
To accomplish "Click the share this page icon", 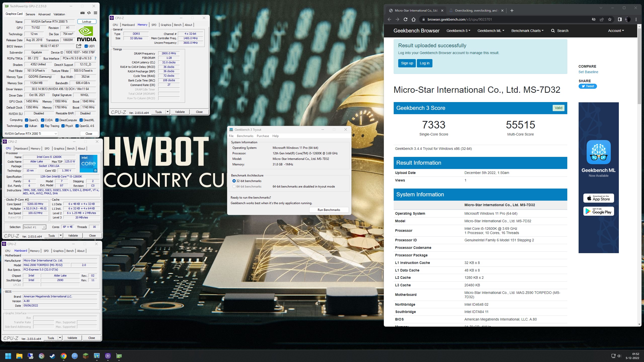I will click(602, 19).
